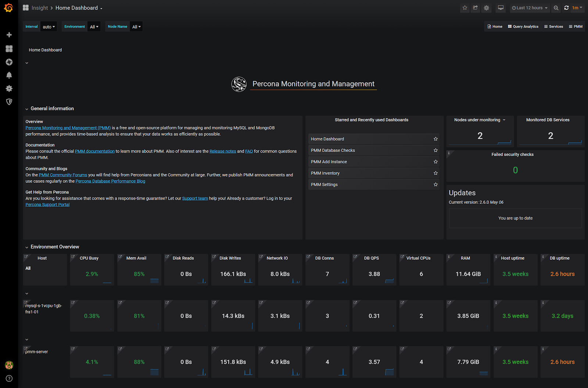The image size is (588, 388).
Task: Star the PMM Inventory dashboard
Action: pyautogui.click(x=435, y=173)
